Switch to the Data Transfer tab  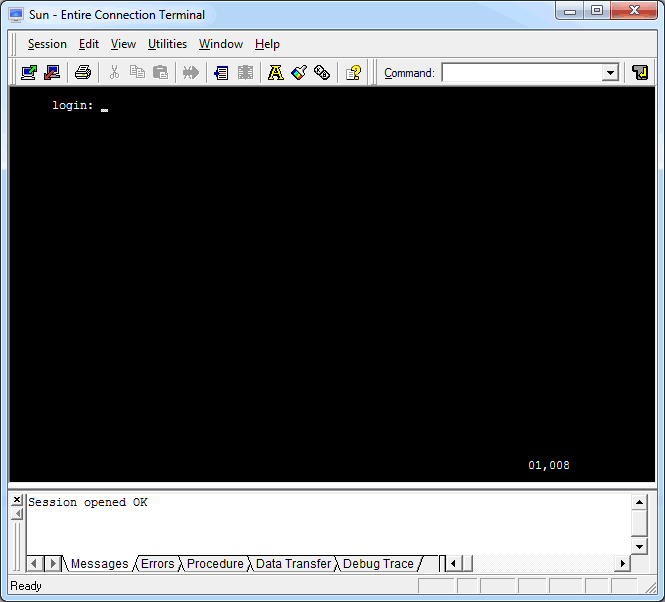tap(293, 564)
